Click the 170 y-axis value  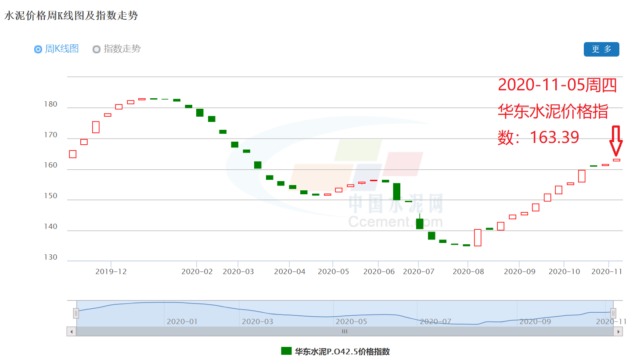(51, 135)
